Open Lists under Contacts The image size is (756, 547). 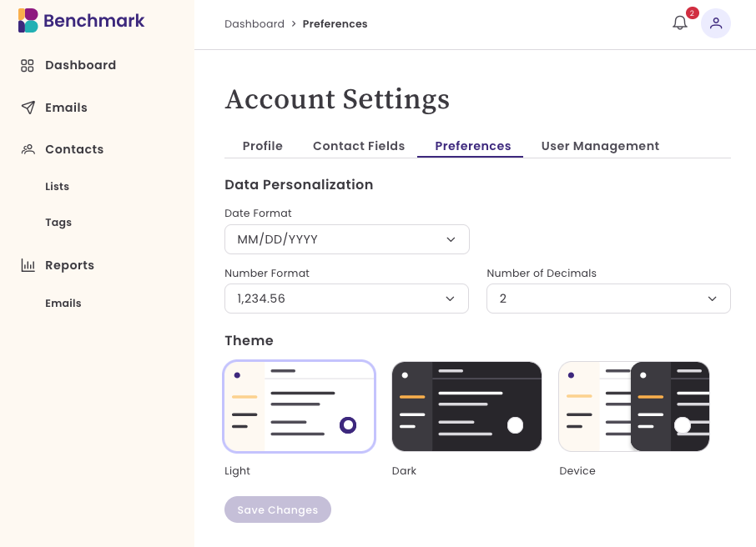point(57,187)
